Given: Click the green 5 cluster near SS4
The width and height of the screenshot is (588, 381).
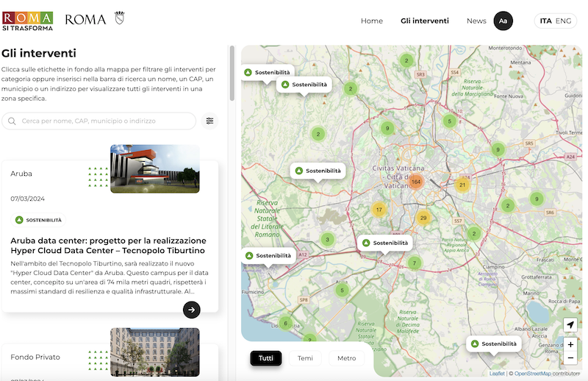Looking at the screenshot, I should click(x=450, y=121).
